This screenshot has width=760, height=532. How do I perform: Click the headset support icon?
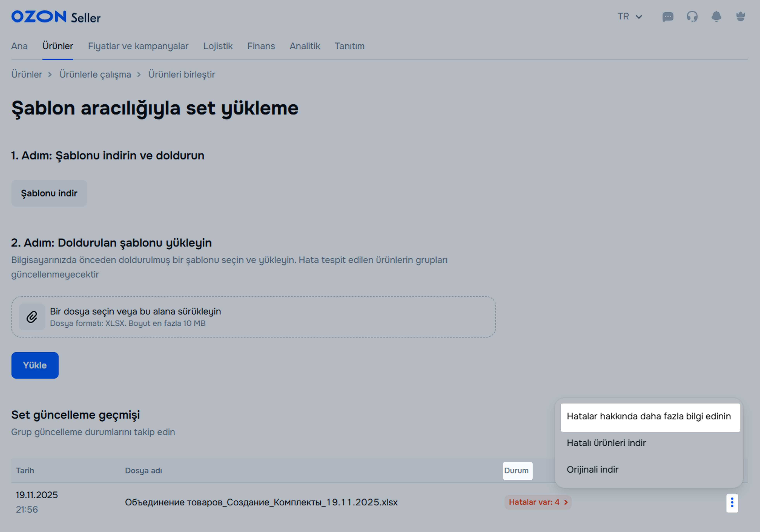click(692, 16)
